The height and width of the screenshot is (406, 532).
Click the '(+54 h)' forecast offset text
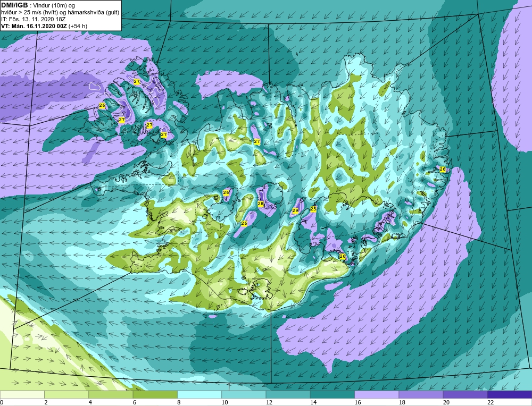pos(78,26)
